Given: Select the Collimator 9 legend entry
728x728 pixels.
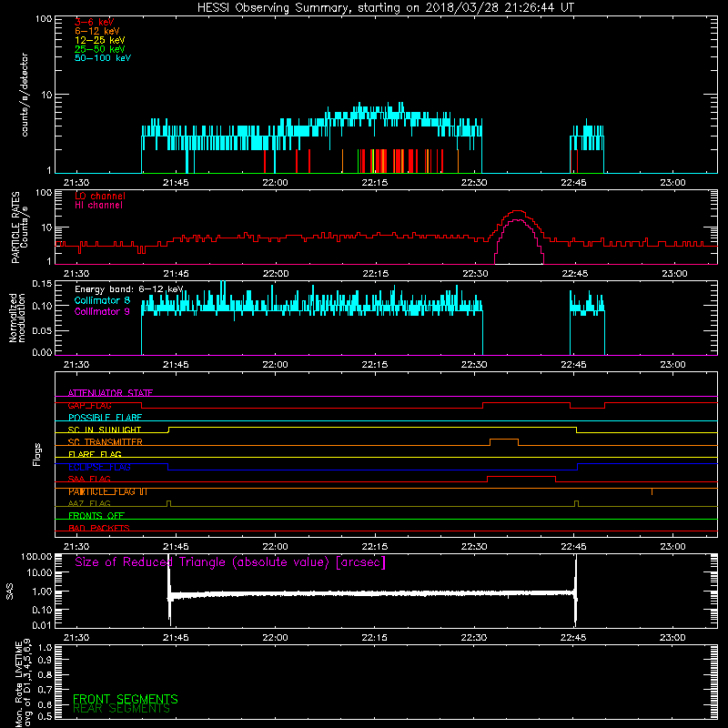Looking at the screenshot, I should click(102, 311).
